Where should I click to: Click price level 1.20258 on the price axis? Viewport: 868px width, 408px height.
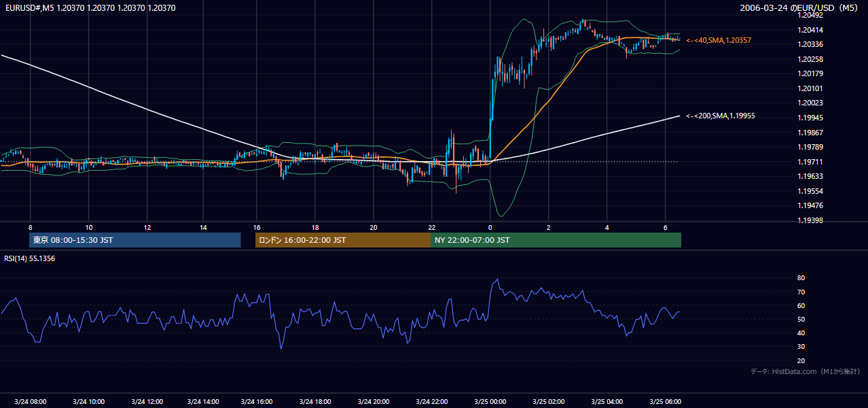[x=810, y=59]
